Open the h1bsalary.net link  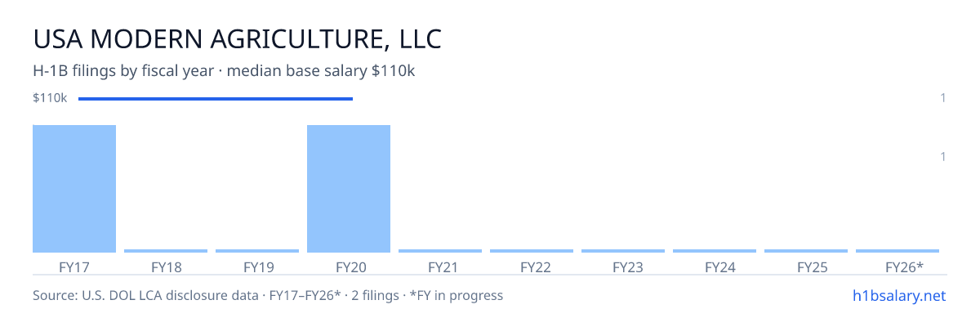coord(898,295)
